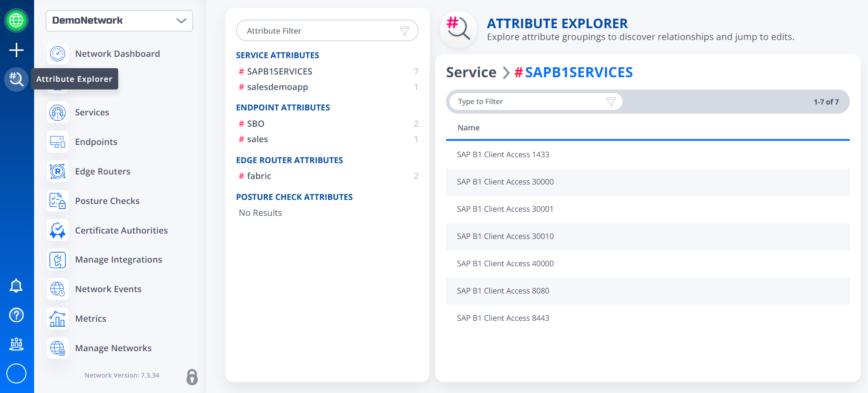Click ENDPOINT ATTRIBUTES section heading
Screen dimensions: 868x393
pos(283,107)
